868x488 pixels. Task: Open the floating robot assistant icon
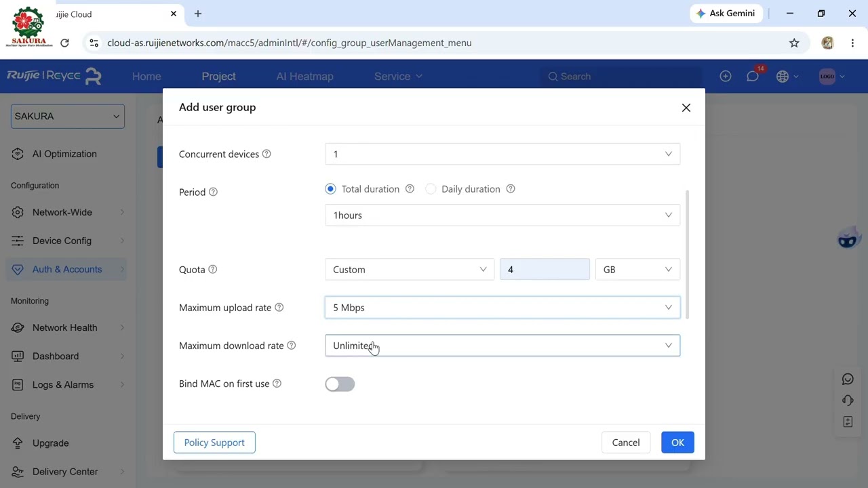tap(848, 239)
